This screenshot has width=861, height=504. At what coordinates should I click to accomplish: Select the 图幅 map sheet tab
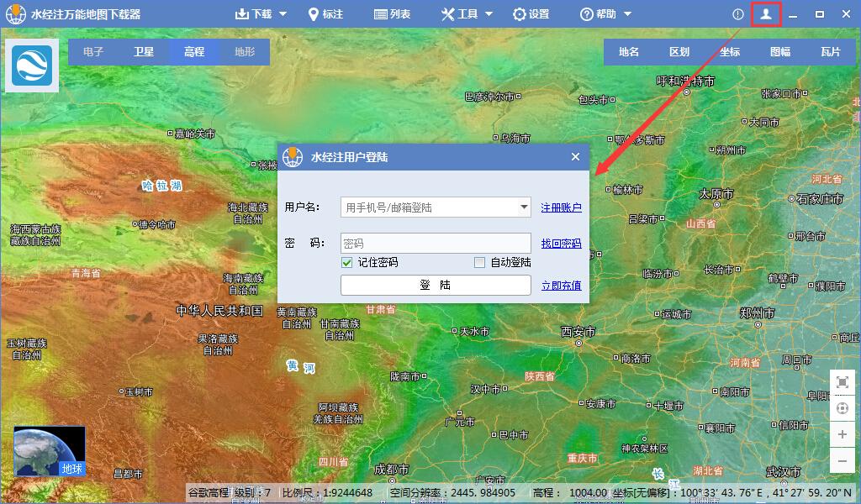780,51
